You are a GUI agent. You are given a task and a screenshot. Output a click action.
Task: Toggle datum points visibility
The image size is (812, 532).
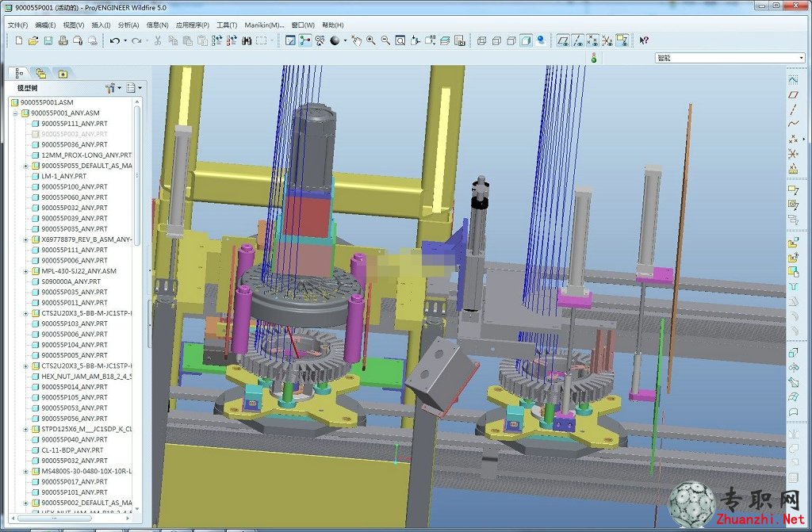pyautogui.click(x=592, y=40)
